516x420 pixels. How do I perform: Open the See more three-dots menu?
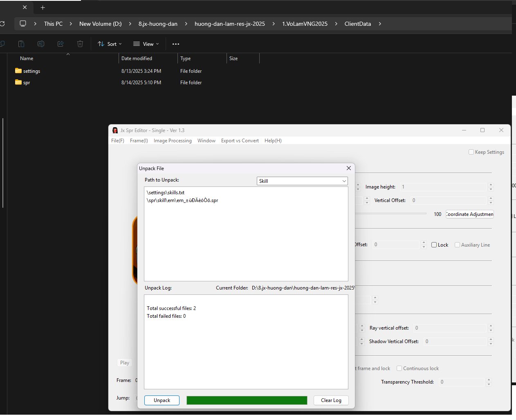[176, 44]
